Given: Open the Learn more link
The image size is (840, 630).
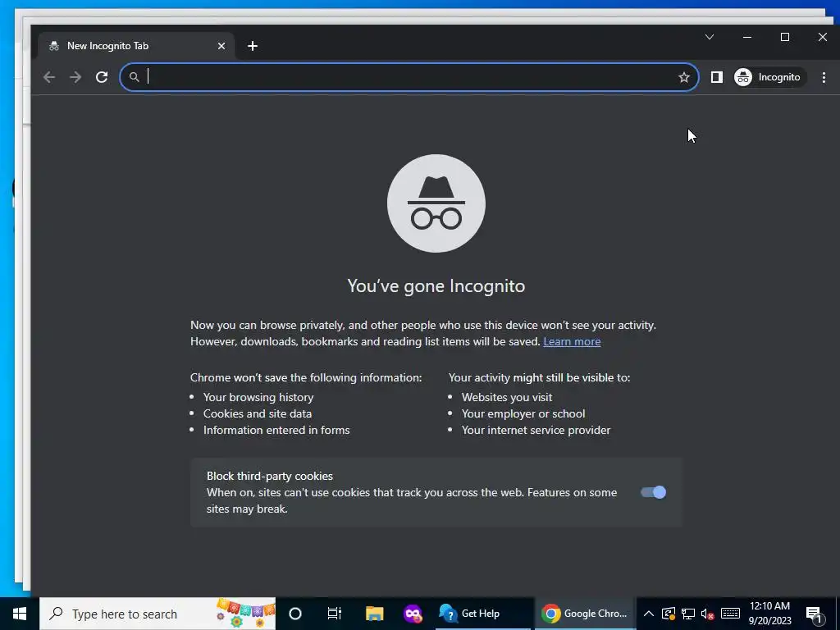Looking at the screenshot, I should [x=572, y=342].
